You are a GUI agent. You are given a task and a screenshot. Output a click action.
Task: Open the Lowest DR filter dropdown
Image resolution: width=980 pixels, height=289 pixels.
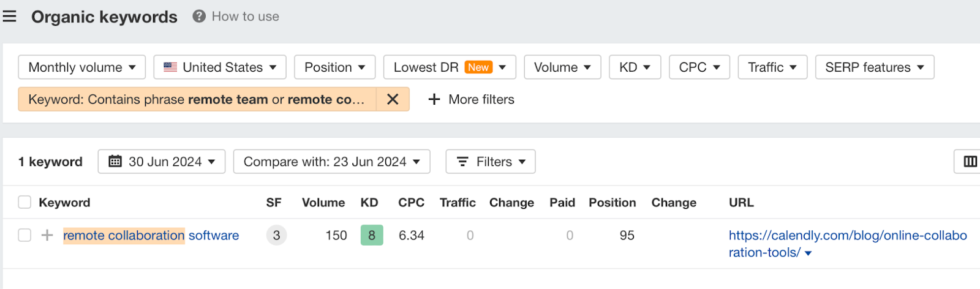coord(450,67)
